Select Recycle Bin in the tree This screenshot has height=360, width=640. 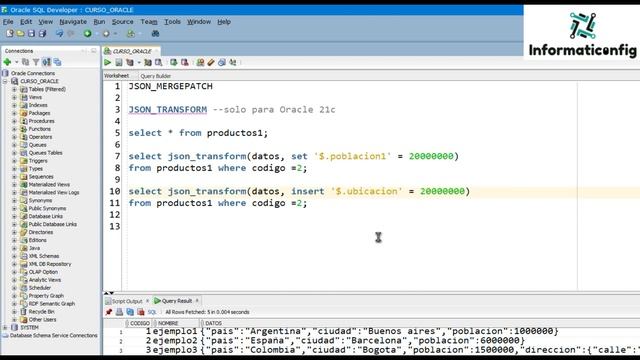coord(41,312)
